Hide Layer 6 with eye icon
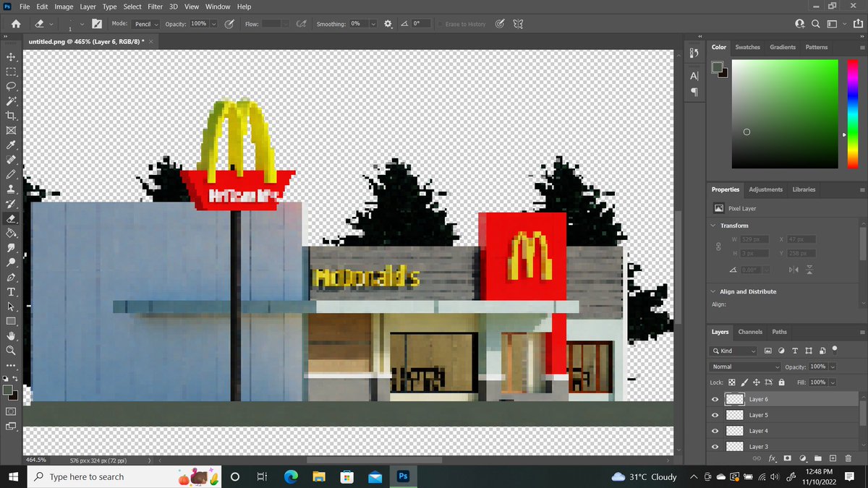The height and width of the screenshot is (488, 868). 715,399
